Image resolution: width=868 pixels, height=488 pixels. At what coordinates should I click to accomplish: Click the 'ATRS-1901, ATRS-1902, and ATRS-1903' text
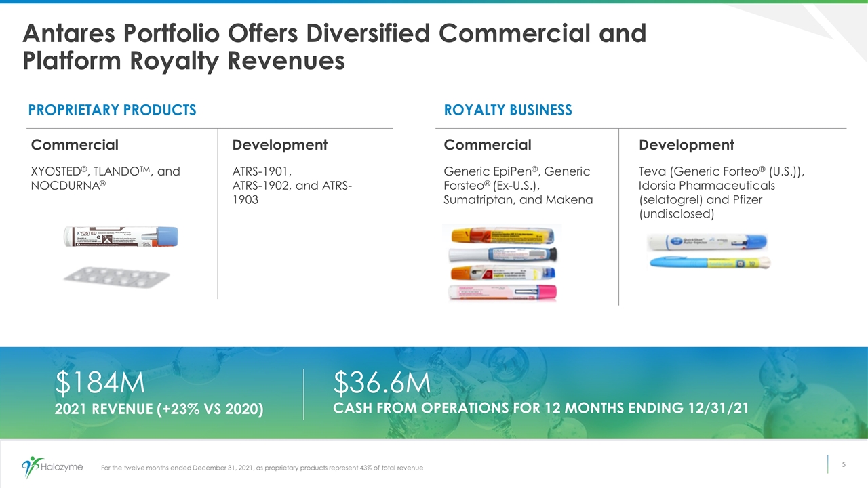[x=292, y=186]
